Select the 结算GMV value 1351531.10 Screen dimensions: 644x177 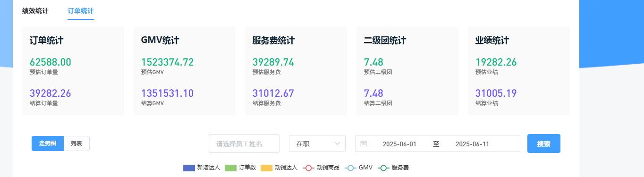(x=167, y=93)
